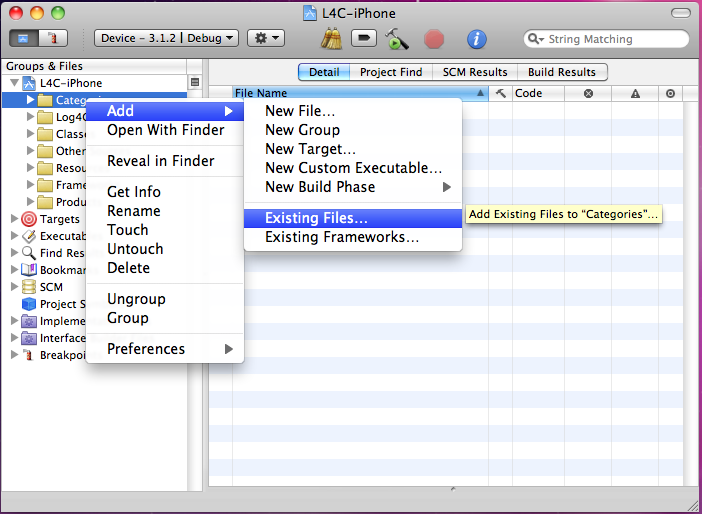Image resolution: width=702 pixels, height=514 pixels.
Task: Open the Device 3.1.2 Debug overview dropdown
Action: (166, 39)
